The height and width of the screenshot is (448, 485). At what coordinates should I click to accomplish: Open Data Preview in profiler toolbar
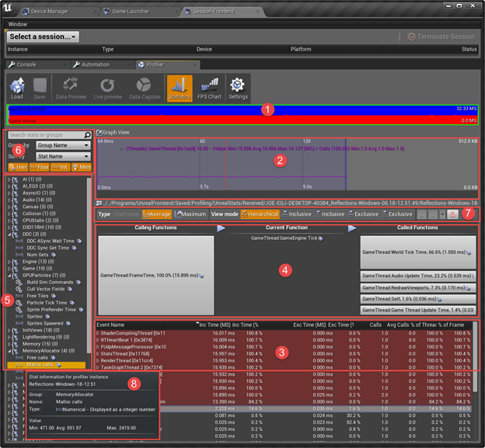(71, 89)
